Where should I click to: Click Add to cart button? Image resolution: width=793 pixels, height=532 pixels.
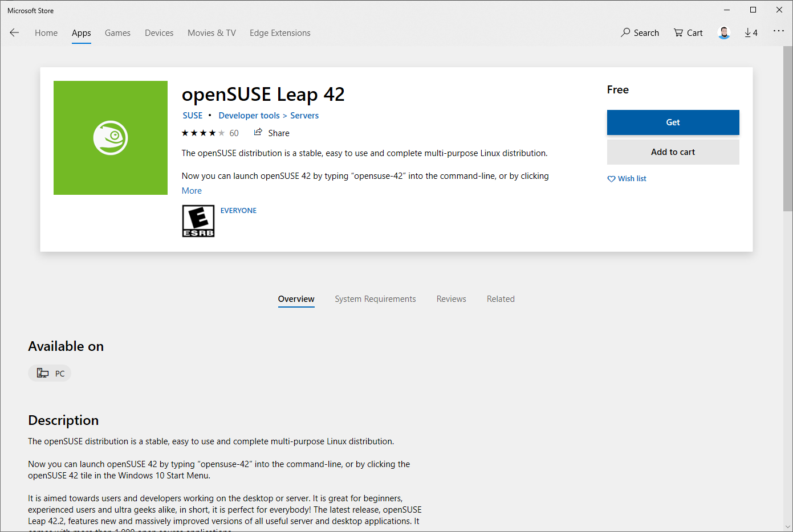[x=673, y=152]
